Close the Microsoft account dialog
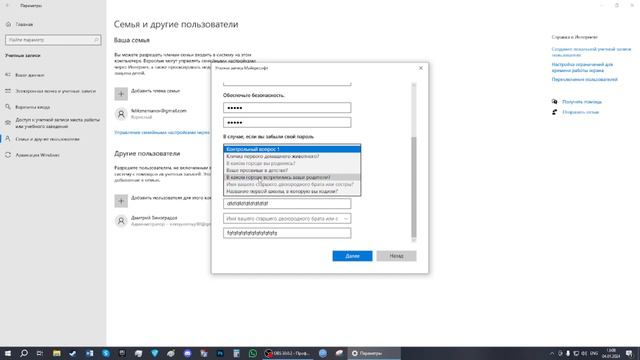Image resolution: width=640 pixels, height=360 pixels. 421,68
